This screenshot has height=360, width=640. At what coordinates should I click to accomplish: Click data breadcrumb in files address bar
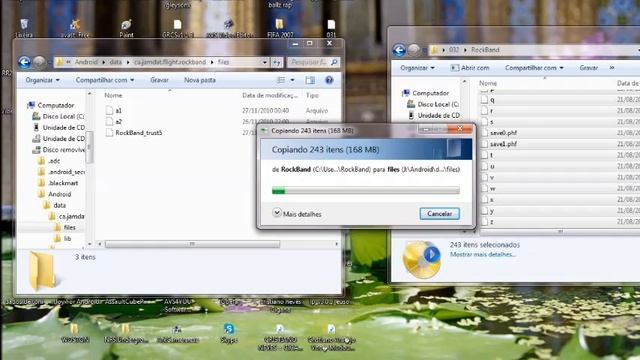click(x=116, y=62)
